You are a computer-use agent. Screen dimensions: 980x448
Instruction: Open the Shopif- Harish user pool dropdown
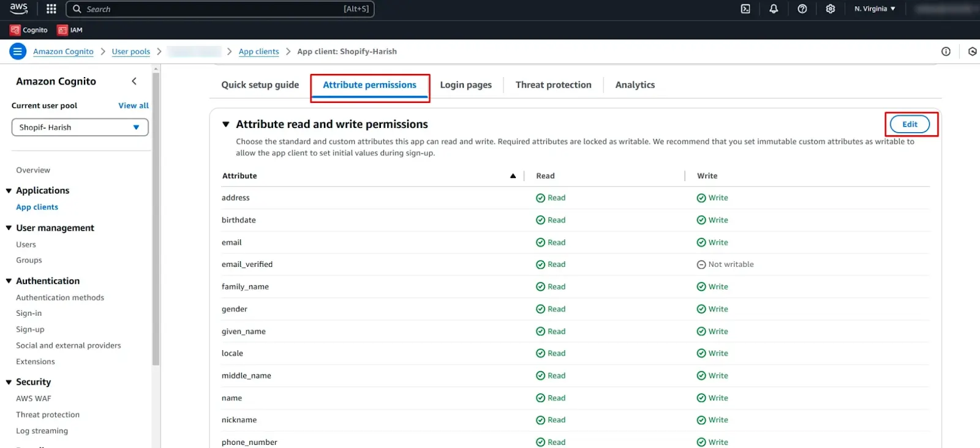[x=80, y=127]
